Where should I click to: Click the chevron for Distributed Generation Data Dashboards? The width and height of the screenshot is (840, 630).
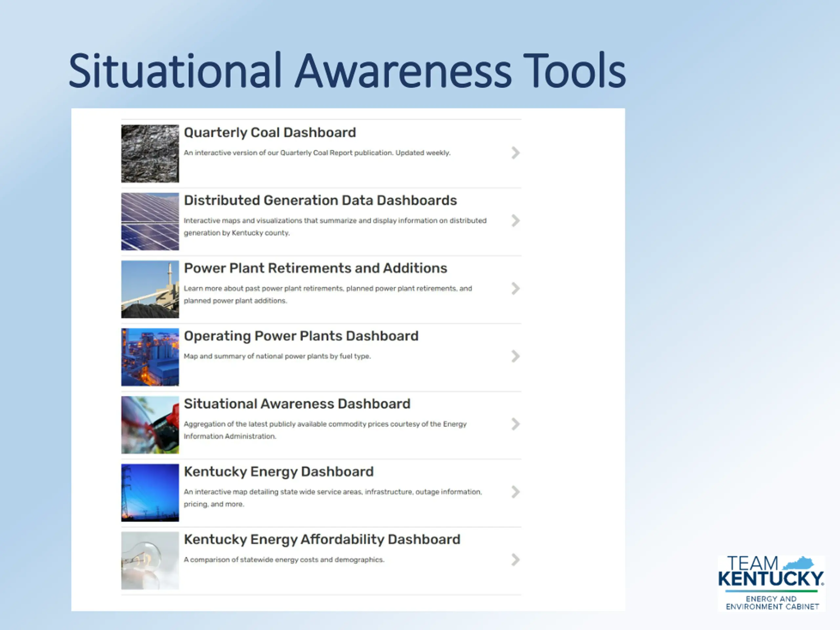[x=515, y=220]
